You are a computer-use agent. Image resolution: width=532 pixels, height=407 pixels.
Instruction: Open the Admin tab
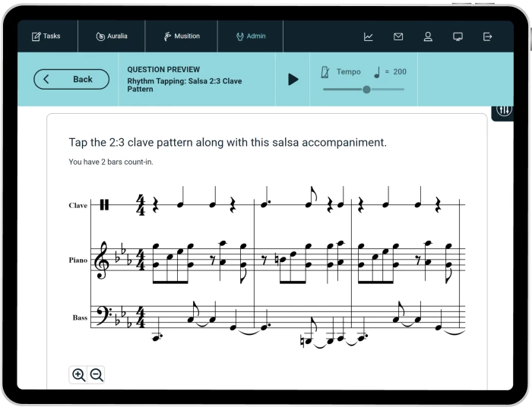[x=250, y=36]
